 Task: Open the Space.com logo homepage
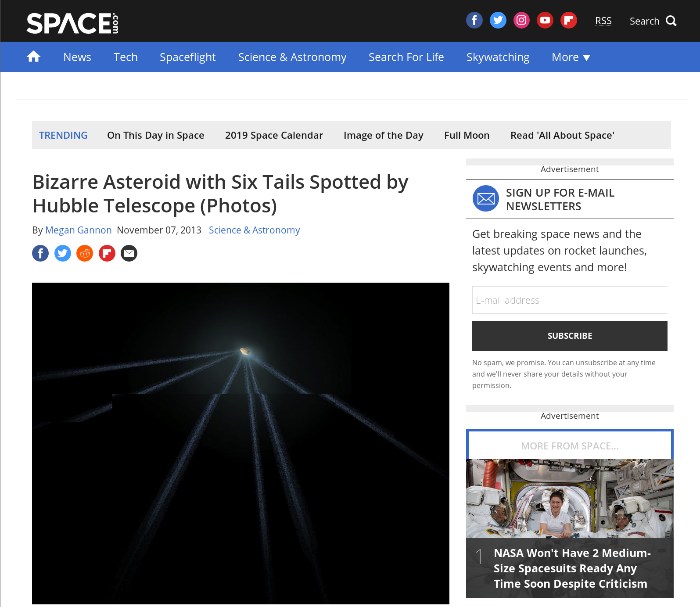click(72, 23)
